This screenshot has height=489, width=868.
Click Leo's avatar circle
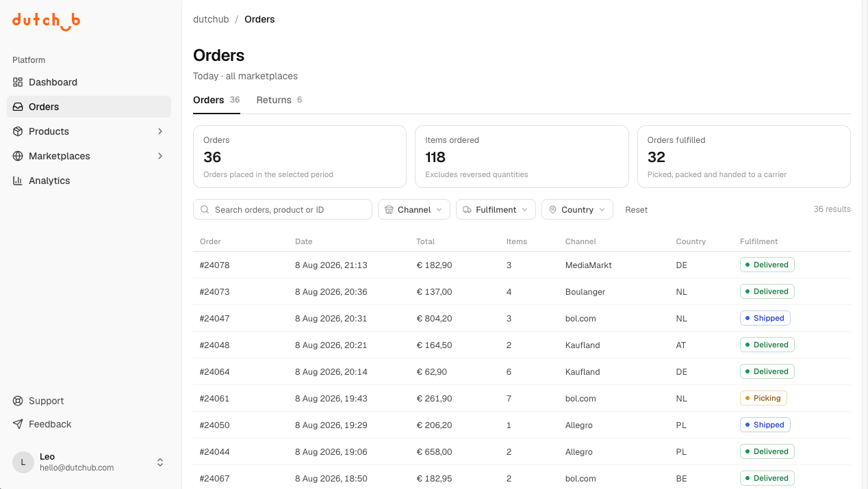(23, 462)
